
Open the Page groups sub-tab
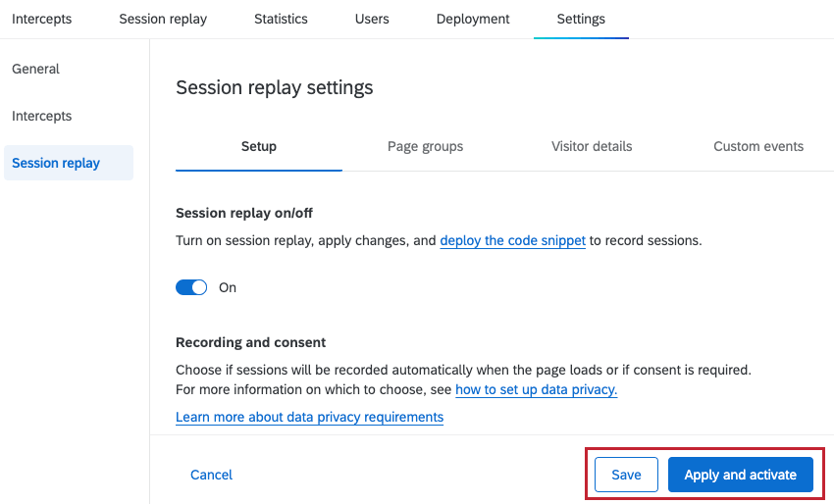tap(425, 147)
